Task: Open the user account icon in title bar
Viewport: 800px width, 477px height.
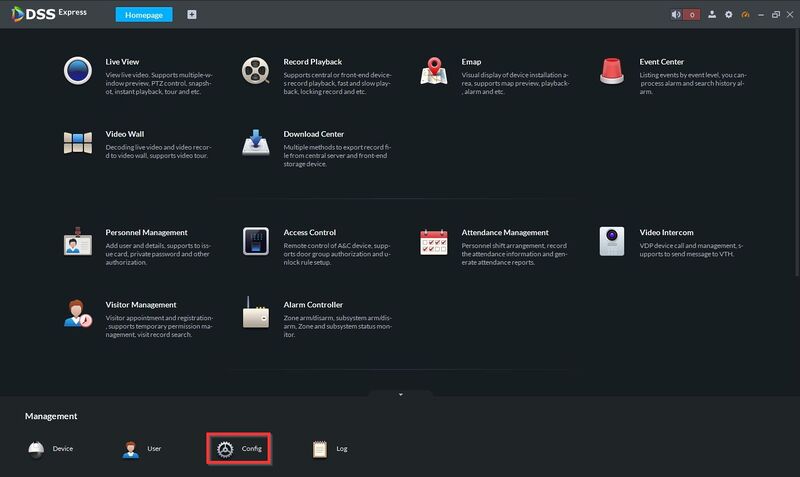Action: (712, 15)
